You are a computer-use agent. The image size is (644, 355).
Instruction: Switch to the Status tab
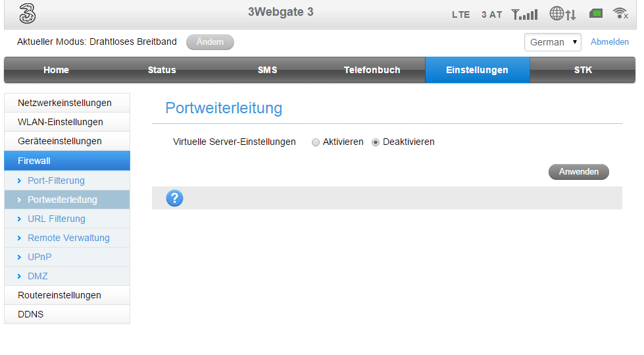click(162, 70)
